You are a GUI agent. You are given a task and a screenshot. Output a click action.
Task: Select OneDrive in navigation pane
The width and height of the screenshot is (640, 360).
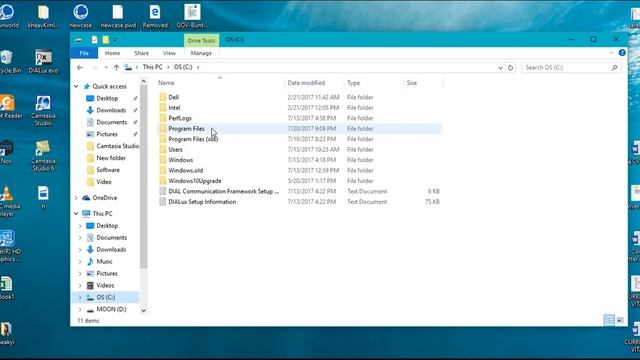pos(104,198)
